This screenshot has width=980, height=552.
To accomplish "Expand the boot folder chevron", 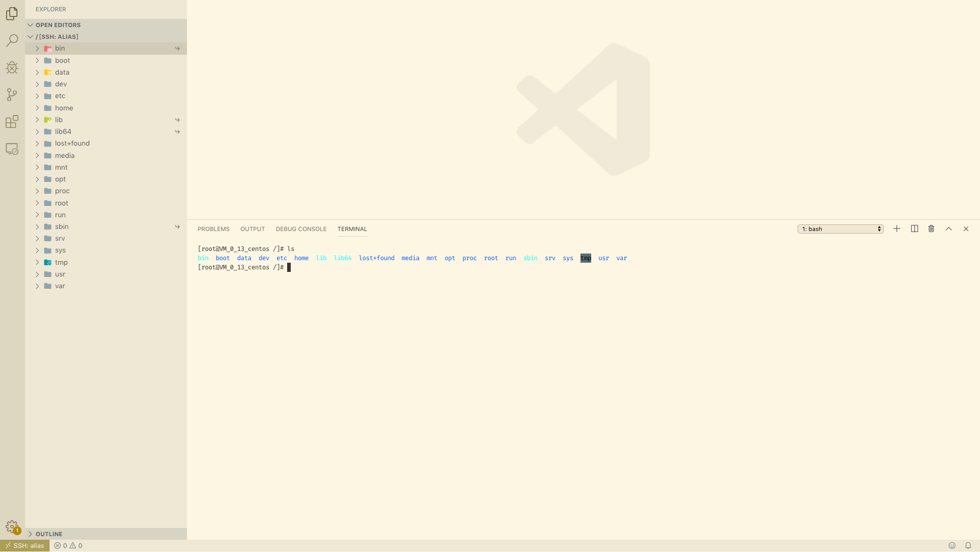I will (x=37, y=60).
